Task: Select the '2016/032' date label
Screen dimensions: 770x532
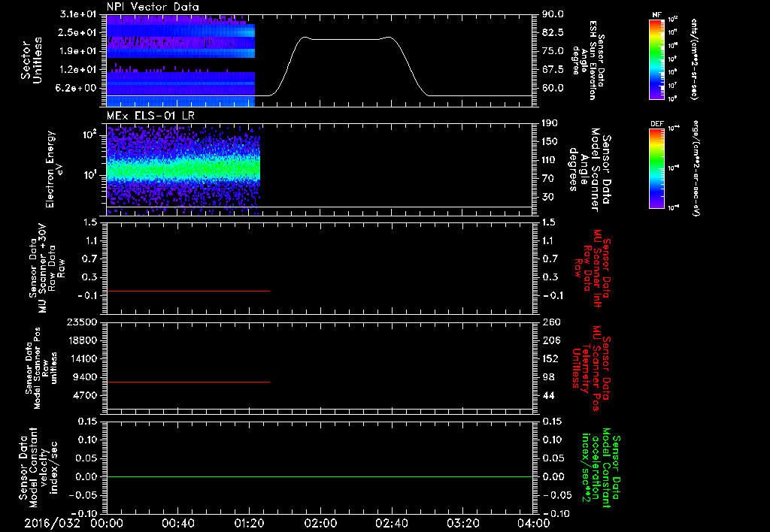Action: (52, 523)
